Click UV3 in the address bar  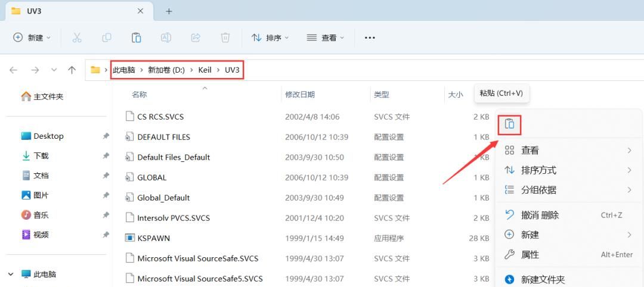coord(232,70)
